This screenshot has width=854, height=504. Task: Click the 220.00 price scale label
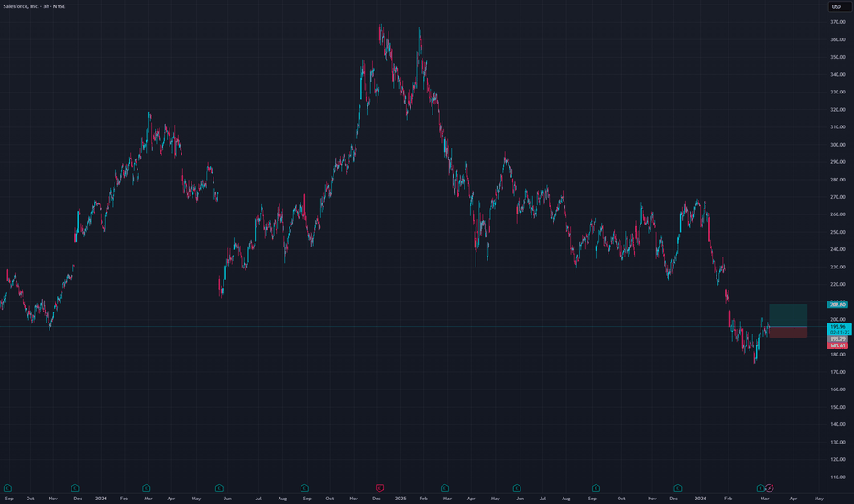point(838,284)
